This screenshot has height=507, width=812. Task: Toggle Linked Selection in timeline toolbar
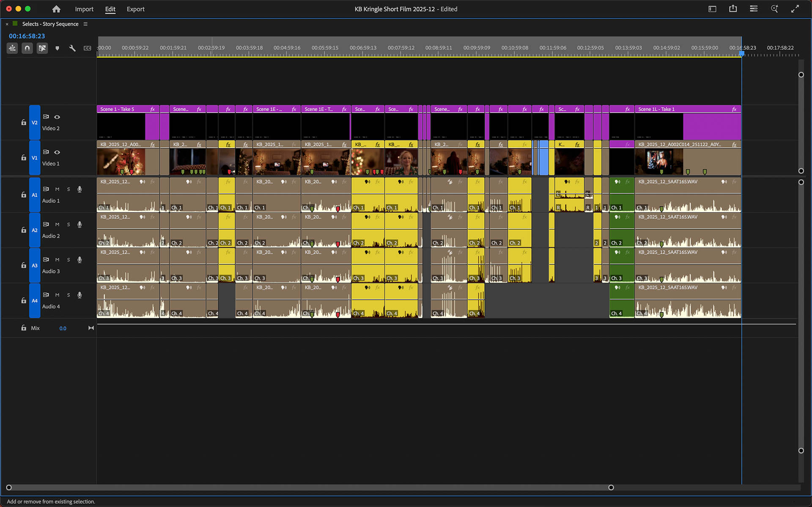click(x=42, y=48)
